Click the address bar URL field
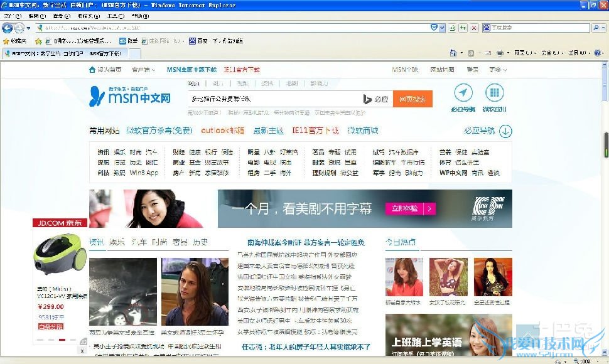The width and height of the screenshot is (609, 364). point(232,28)
